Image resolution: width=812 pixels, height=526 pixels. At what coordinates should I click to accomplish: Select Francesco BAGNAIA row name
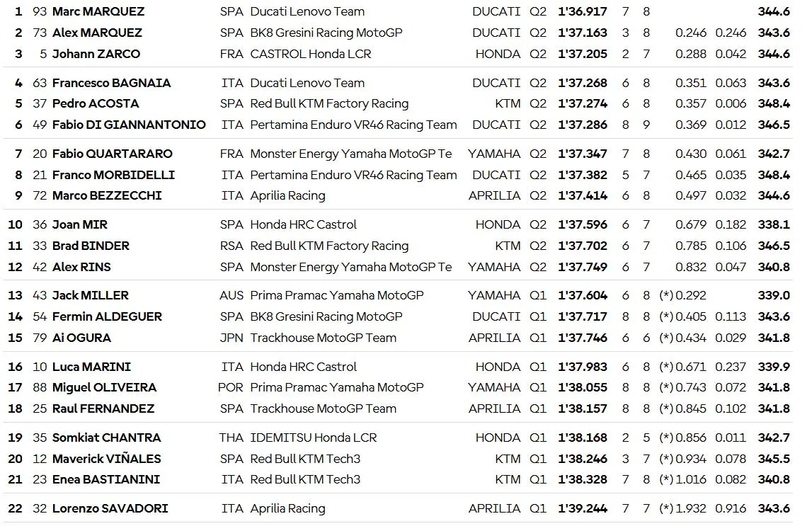pos(111,83)
